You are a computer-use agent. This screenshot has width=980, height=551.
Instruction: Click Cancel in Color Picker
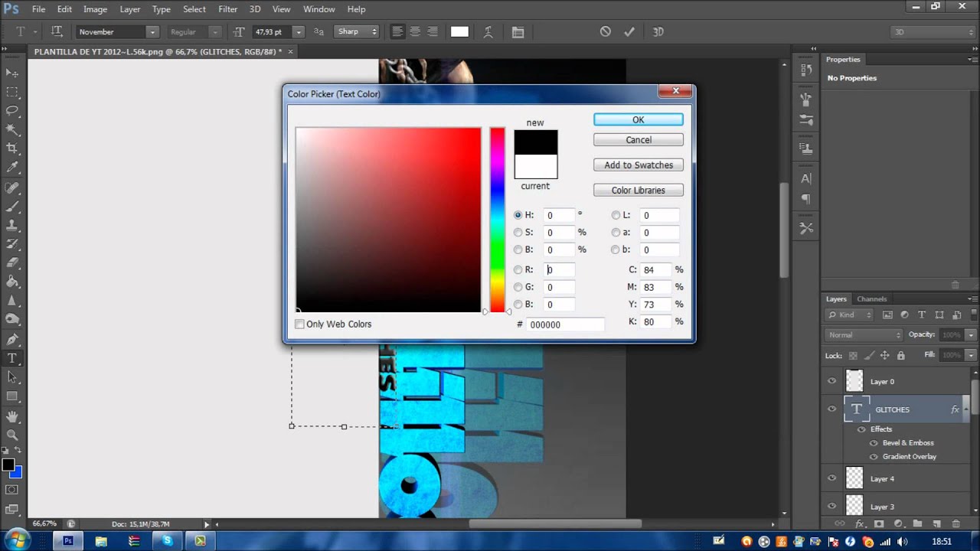[639, 140]
